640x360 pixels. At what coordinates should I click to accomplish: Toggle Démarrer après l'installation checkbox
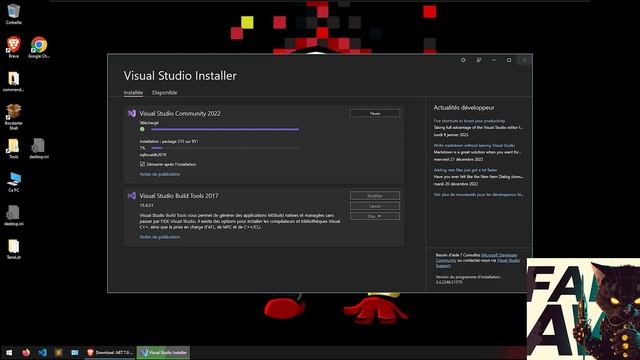(x=142, y=164)
